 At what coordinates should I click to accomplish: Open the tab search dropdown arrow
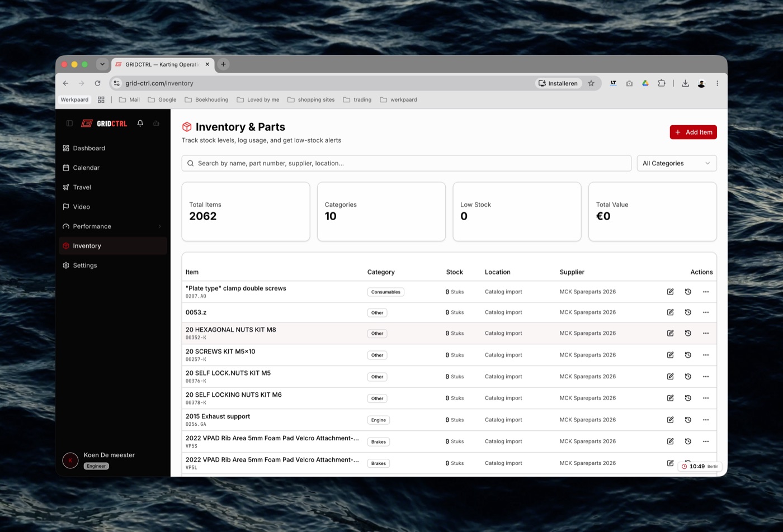click(x=102, y=64)
